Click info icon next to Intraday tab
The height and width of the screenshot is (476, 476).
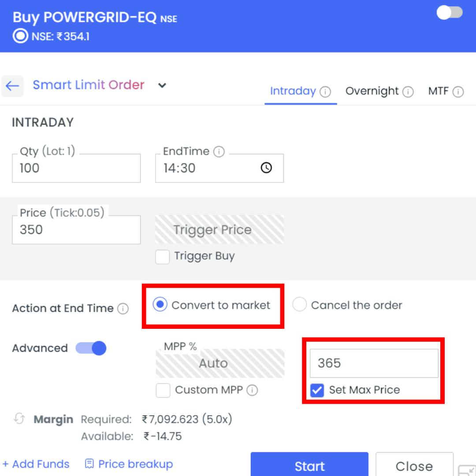pyautogui.click(x=325, y=92)
